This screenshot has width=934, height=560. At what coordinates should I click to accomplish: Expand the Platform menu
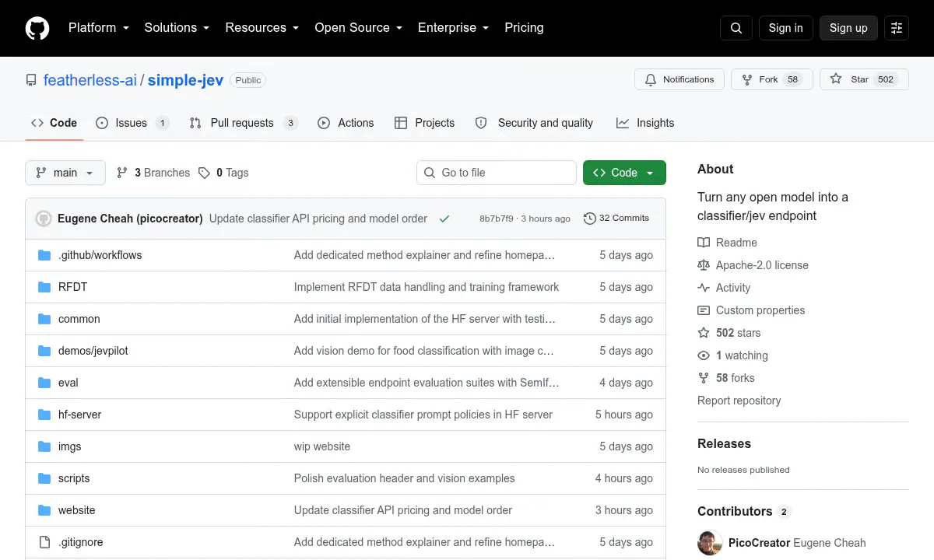pyautogui.click(x=98, y=28)
